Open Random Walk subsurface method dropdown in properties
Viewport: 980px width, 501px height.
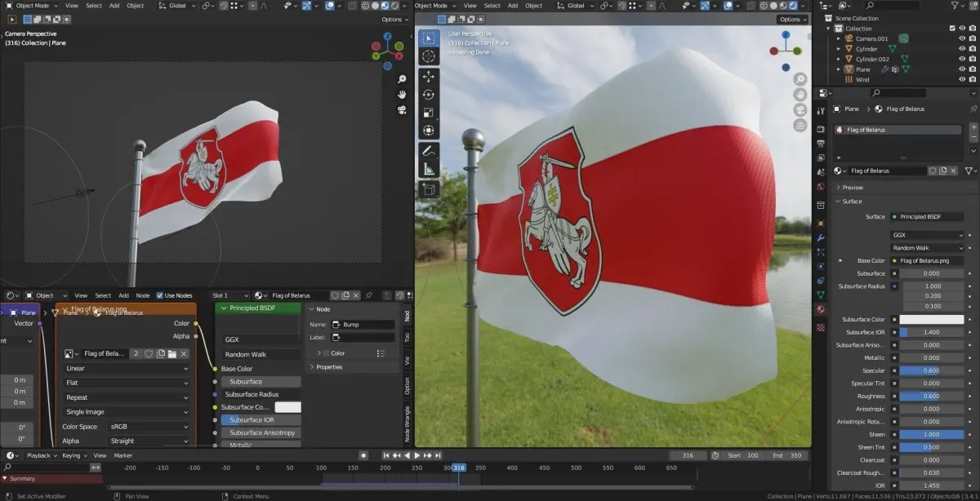click(928, 247)
